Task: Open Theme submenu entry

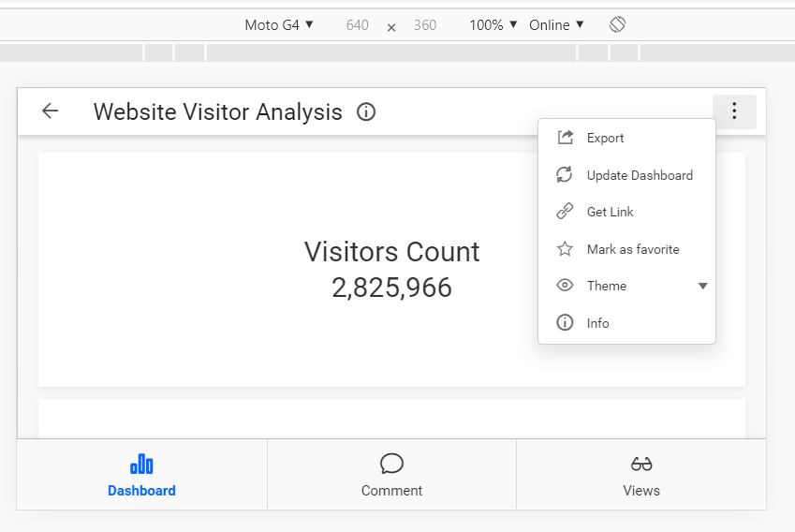Action: pyautogui.click(x=626, y=286)
